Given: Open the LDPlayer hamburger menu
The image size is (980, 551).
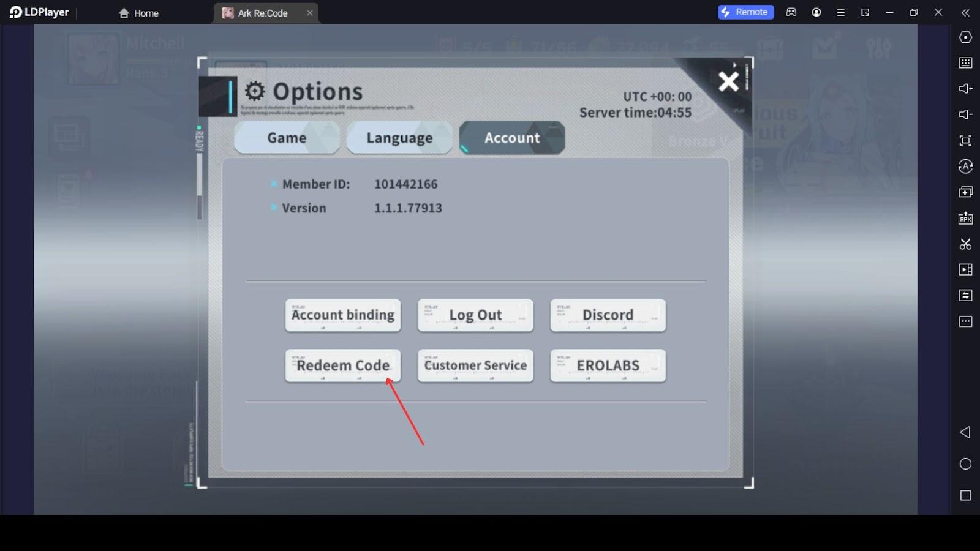Looking at the screenshot, I should 840,12.
